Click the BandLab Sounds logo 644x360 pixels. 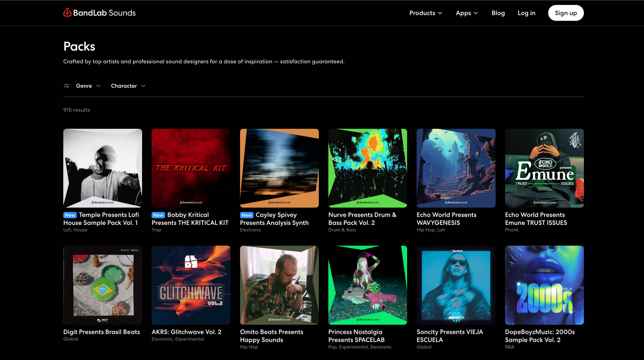[x=99, y=12]
